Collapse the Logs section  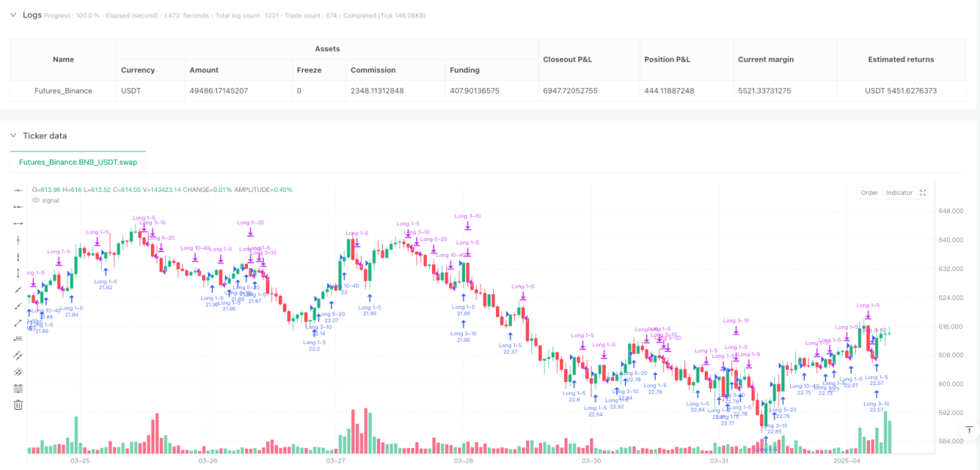coord(13,15)
